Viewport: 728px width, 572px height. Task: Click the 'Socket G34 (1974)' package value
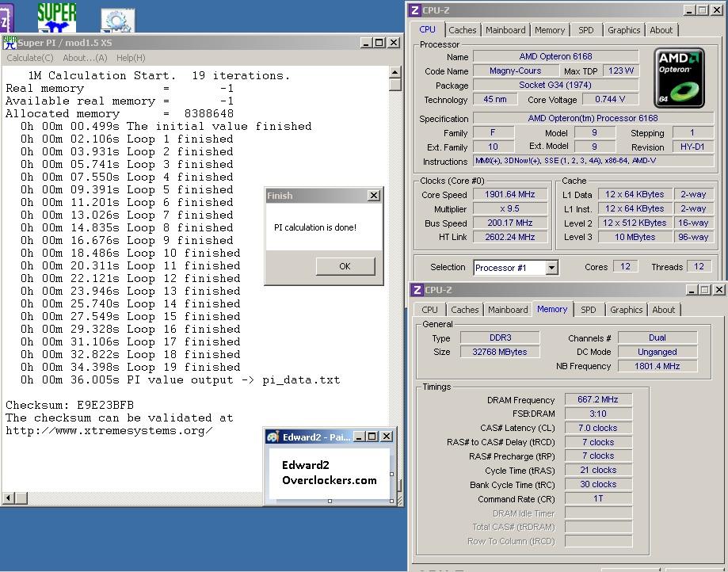pyautogui.click(x=556, y=85)
